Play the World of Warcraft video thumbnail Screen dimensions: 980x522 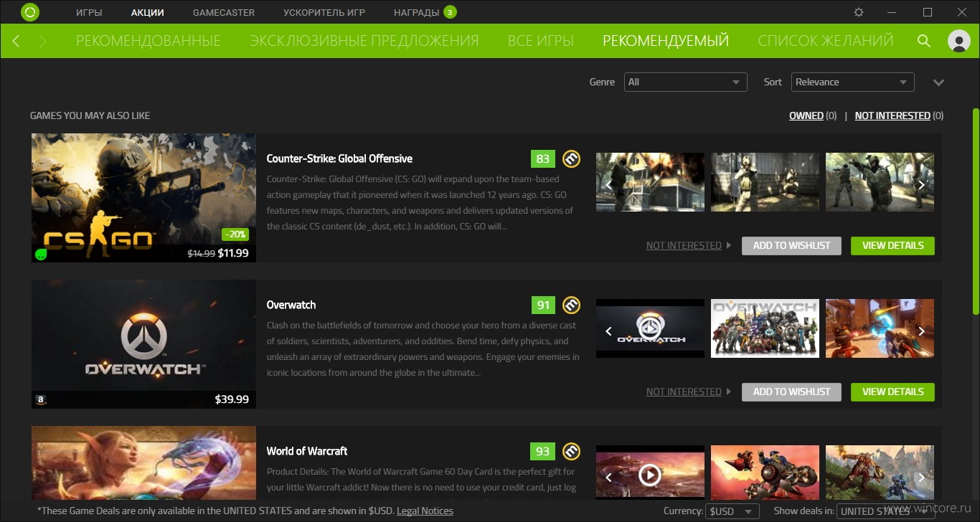[x=649, y=475]
